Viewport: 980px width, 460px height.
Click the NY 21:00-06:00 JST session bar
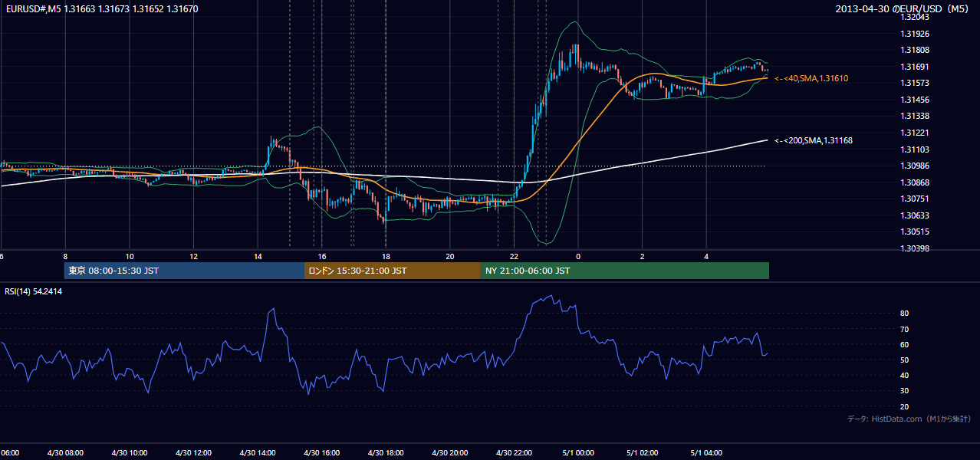625,271
